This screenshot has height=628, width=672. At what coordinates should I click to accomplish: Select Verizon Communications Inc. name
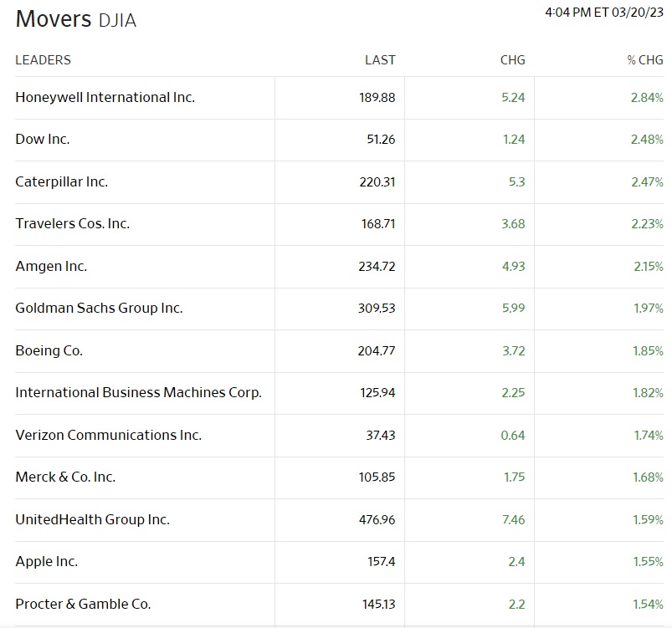(x=109, y=435)
